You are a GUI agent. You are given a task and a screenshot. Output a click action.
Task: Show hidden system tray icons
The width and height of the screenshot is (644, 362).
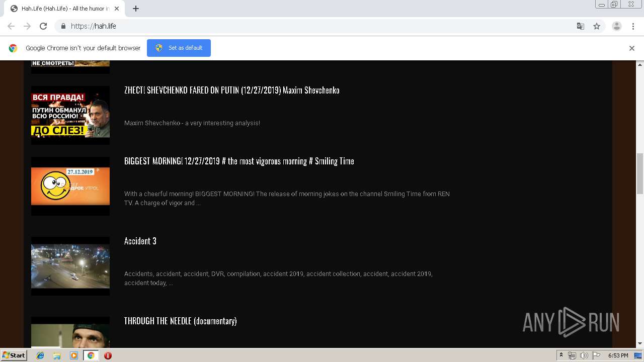click(561, 355)
